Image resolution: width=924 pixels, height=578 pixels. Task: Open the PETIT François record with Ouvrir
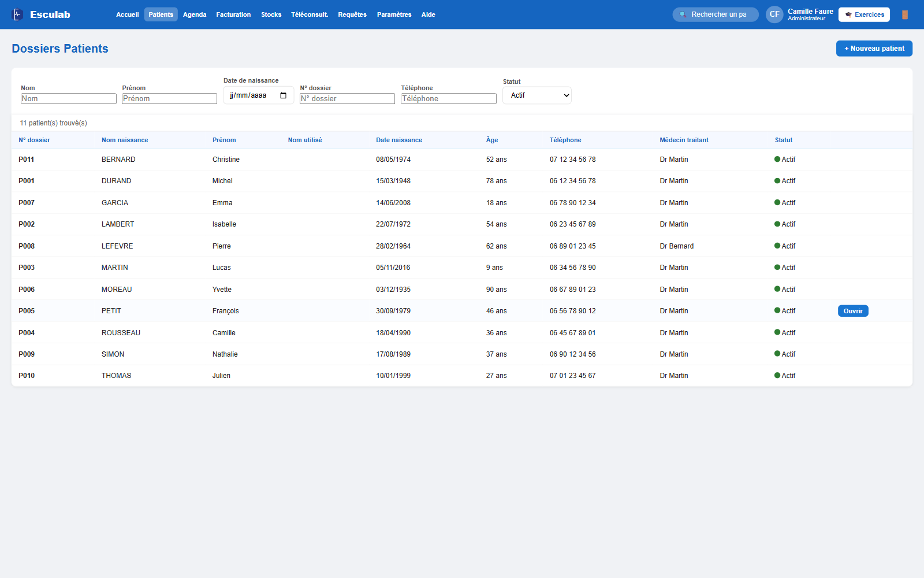853,311
